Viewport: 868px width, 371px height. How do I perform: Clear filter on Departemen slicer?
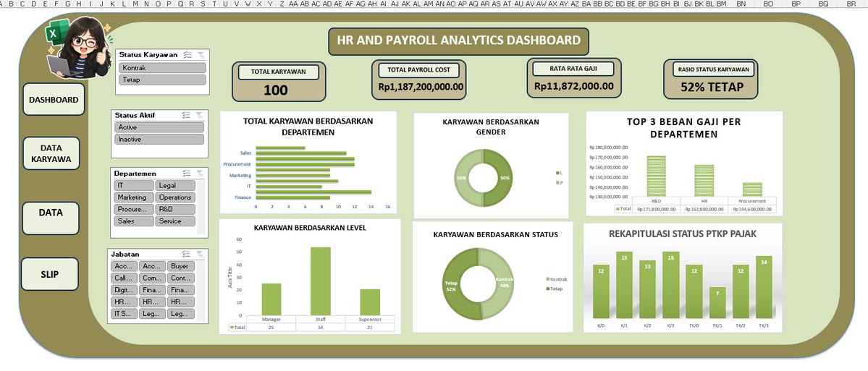(x=200, y=174)
